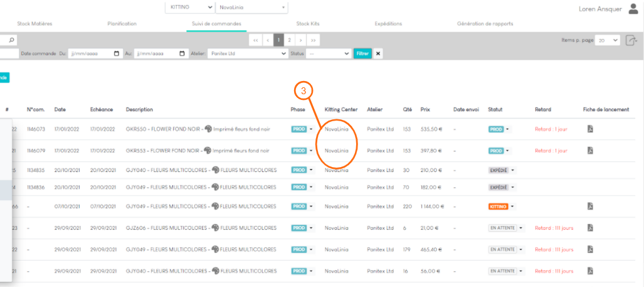Expand Statut dropdown on the first EXPÉDIÉ row
The width and height of the screenshot is (644, 287).
click(513, 170)
